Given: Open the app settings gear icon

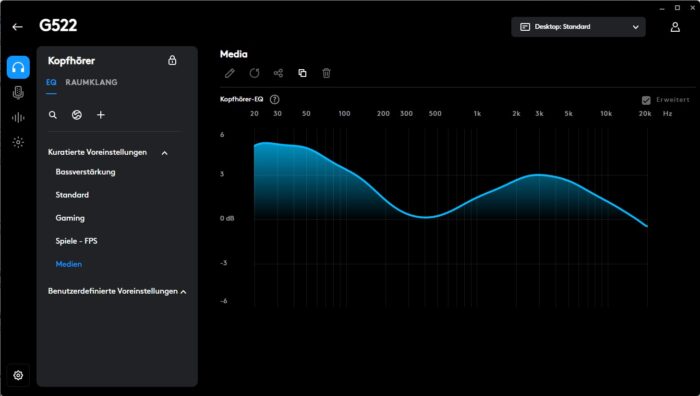Looking at the screenshot, I should pos(18,375).
